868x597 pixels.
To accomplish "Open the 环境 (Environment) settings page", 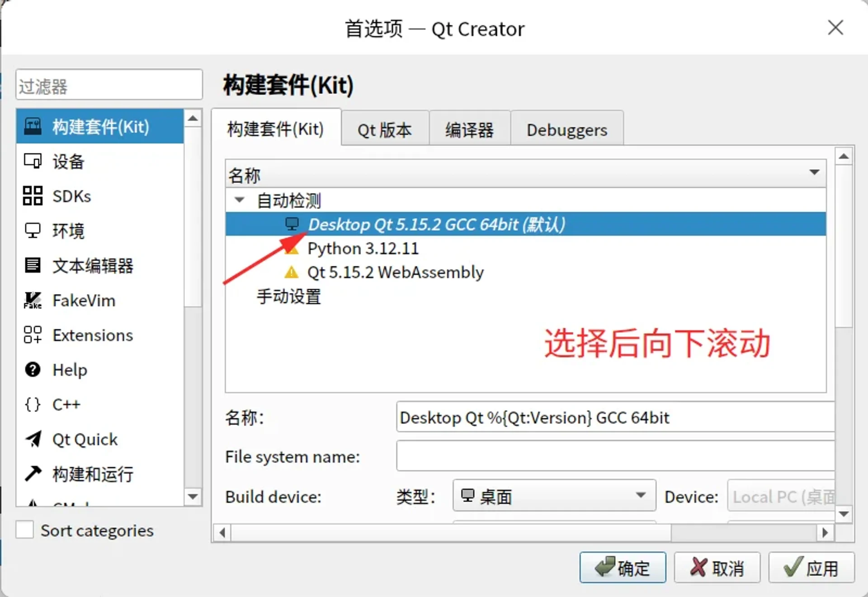I will tap(68, 231).
